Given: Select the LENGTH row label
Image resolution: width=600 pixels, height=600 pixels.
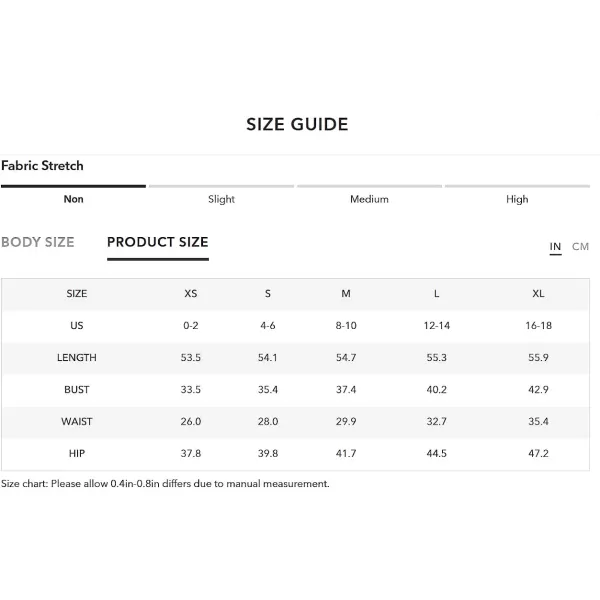Looking at the screenshot, I should coord(77,358).
